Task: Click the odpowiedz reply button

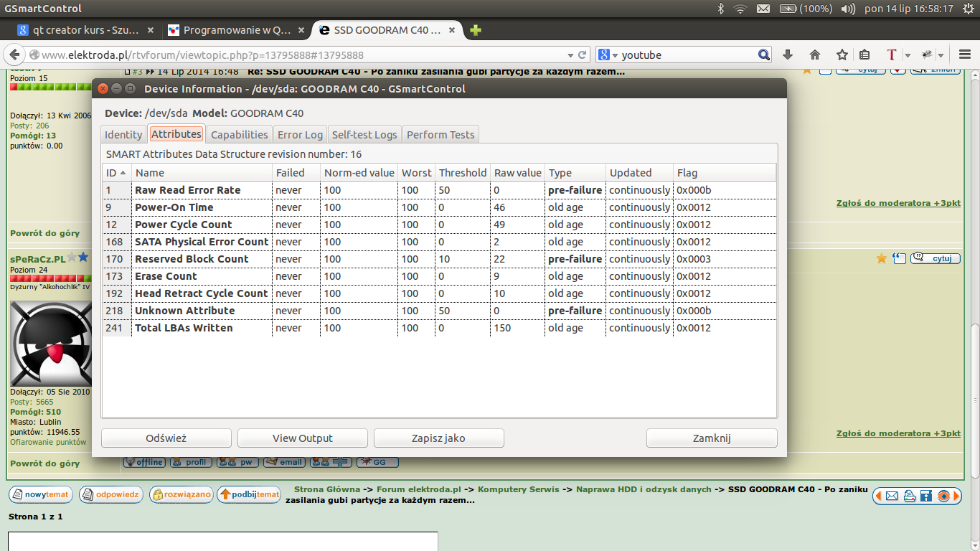Action: (x=110, y=494)
